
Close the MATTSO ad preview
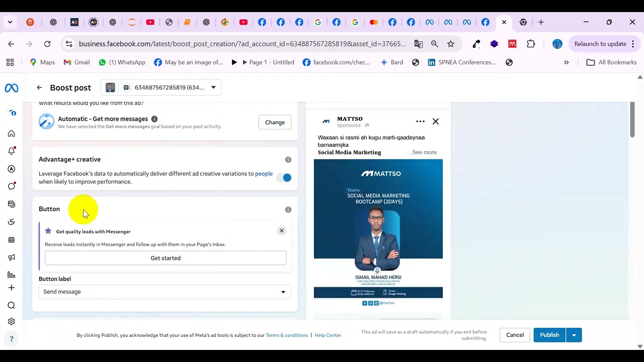[x=436, y=121]
